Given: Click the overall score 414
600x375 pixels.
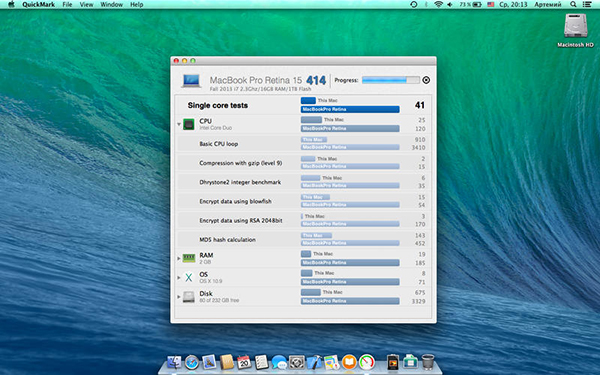Looking at the screenshot, I should coord(316,80).
